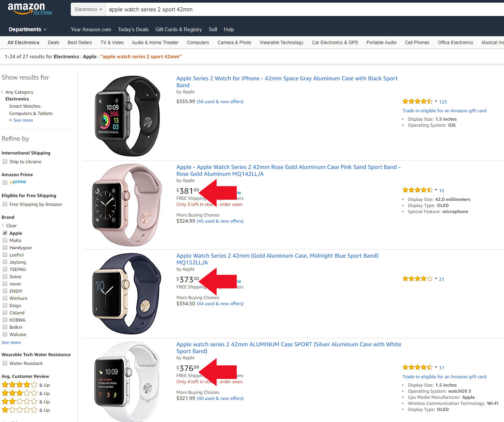This screenshot has height=422, width=504.
Task: Click star rating of Midnight Blue watch
Action: coord(417,279)
